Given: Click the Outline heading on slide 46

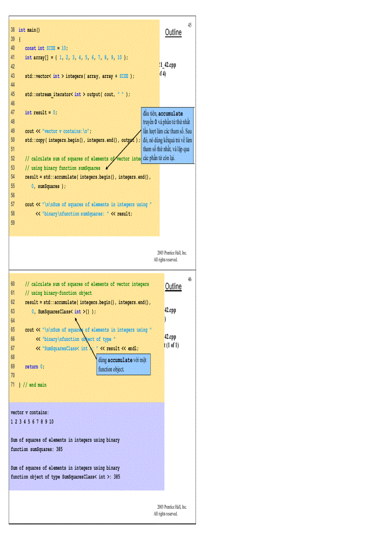Looking at the screenshot, I should tap(172, 286).
